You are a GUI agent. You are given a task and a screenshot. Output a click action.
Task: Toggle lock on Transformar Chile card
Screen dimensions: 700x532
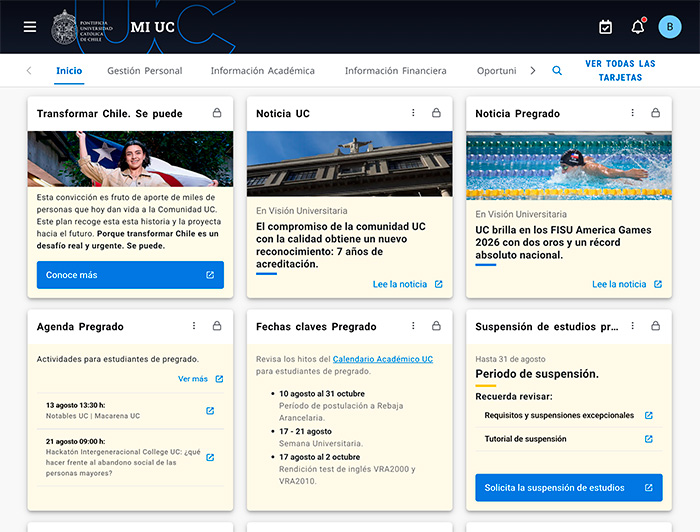217,113
